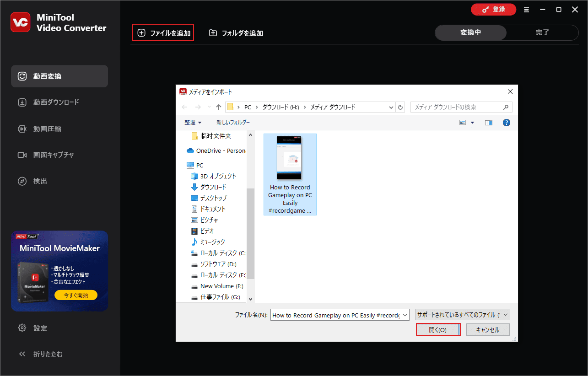Viewport: 588px width, 376px height.
Task: Select New Volume (F:) drive in tree
Action: click(217, 286)
